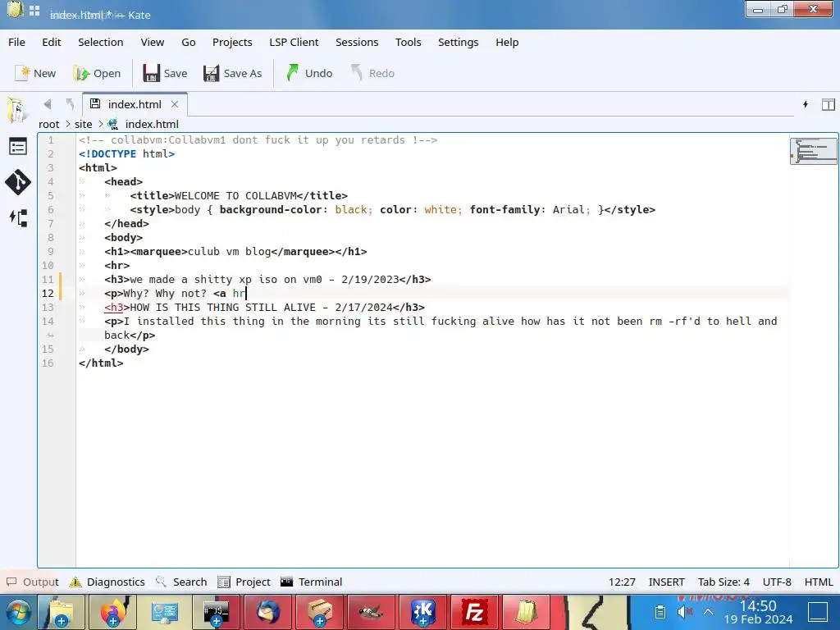Click the Save As toolbar button
This screenshot has width=840, height=630.
(232, 73)
